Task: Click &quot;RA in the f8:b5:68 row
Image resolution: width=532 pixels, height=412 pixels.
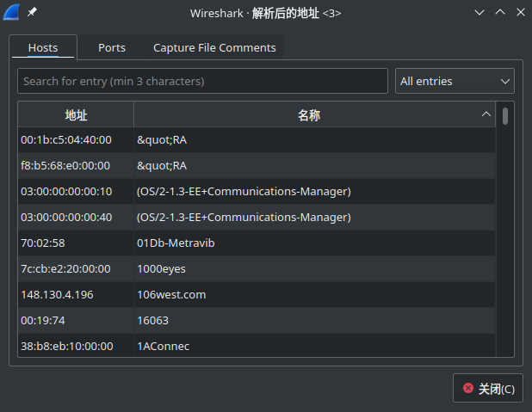Action: coord(162,165)
